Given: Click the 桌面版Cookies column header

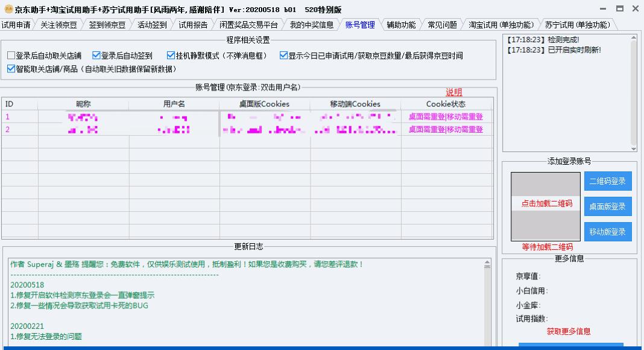Looking at the screenshot, I should pos(265,104).
